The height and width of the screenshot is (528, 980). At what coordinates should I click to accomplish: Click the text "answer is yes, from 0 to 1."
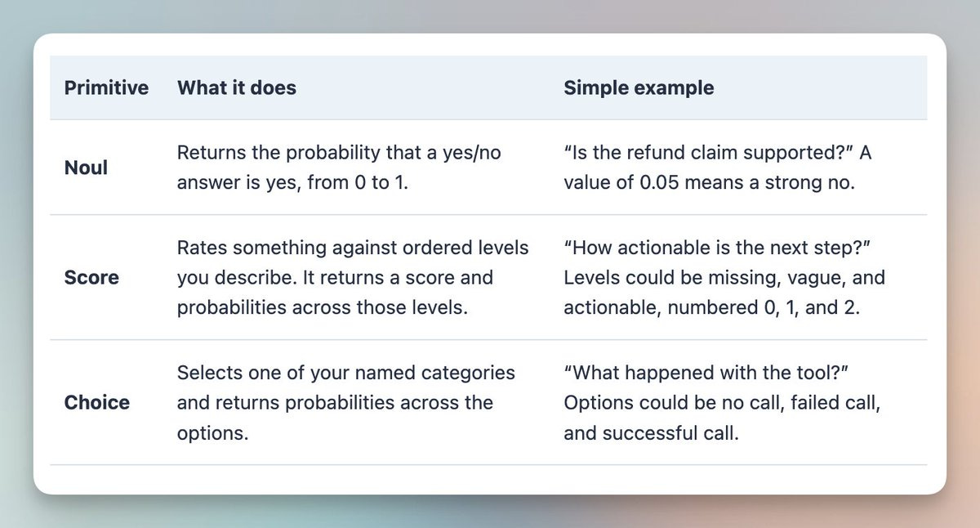click(x=292, y=183)
